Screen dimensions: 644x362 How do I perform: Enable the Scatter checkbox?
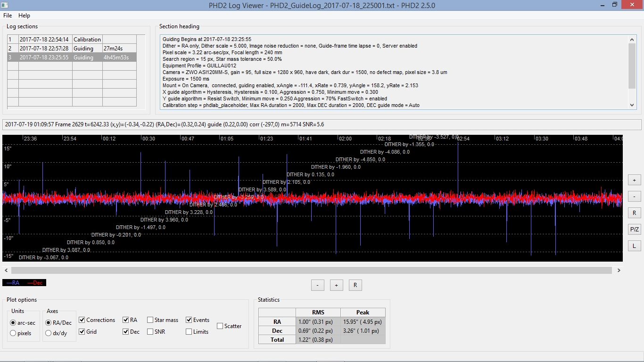229,326
